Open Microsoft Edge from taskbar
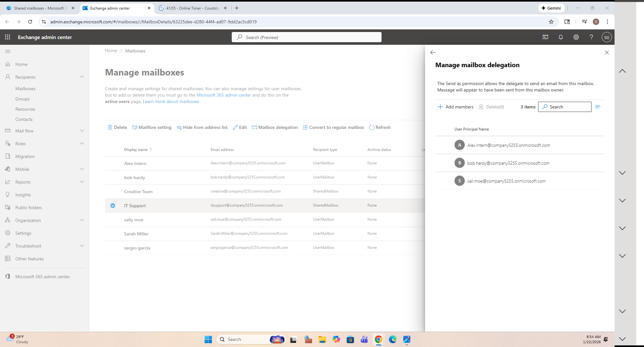Viewport: 644px width, 347px height. [x=392, y=339]
